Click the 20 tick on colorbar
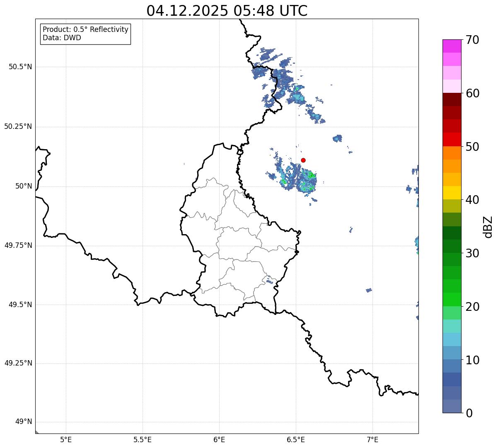498x448 pixels. click(x=472, y=307)
